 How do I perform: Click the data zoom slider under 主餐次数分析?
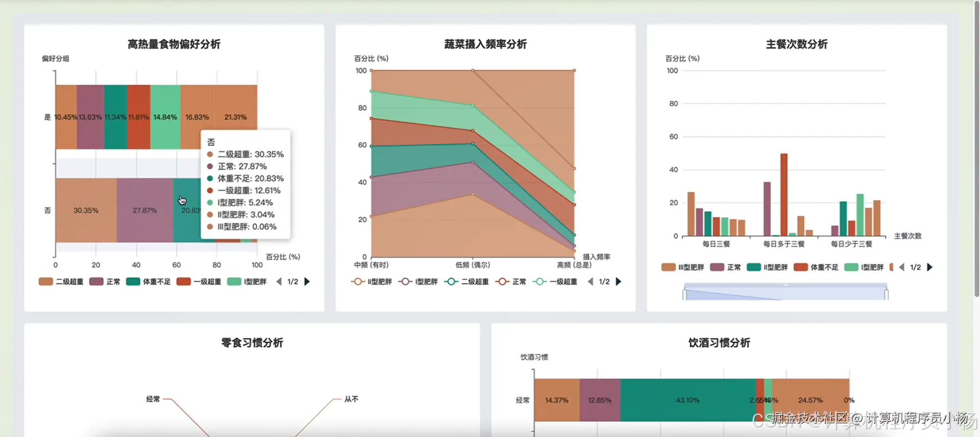tap(785, 292)
